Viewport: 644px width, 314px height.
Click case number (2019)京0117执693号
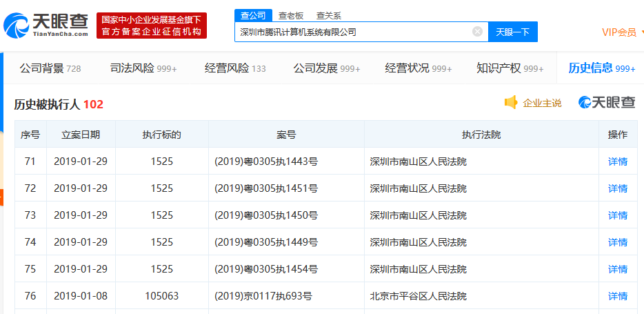click(x=263, y=296)
